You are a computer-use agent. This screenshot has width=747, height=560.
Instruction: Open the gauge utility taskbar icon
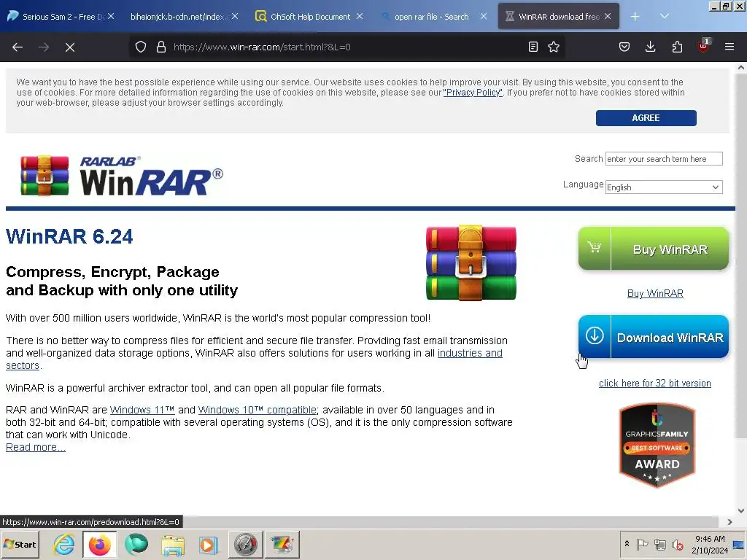click(x=246, y=544)
